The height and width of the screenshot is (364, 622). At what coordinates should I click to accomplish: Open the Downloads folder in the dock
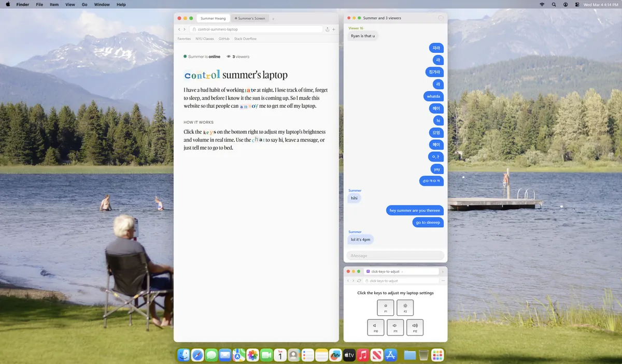point(410,355)
